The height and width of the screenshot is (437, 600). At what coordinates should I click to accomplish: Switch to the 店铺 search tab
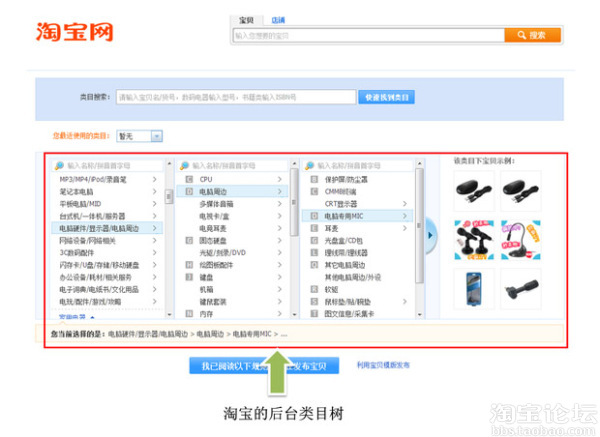tap(278, 20)
